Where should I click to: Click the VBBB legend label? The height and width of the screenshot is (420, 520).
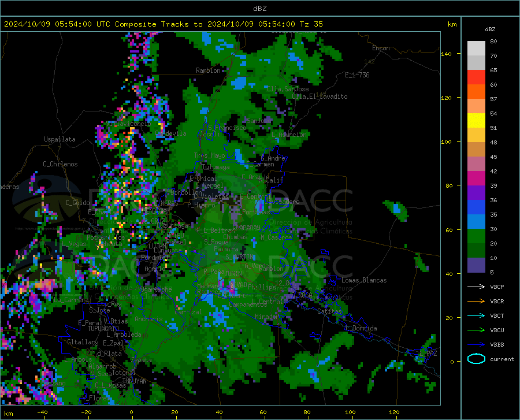click(497, 345)
